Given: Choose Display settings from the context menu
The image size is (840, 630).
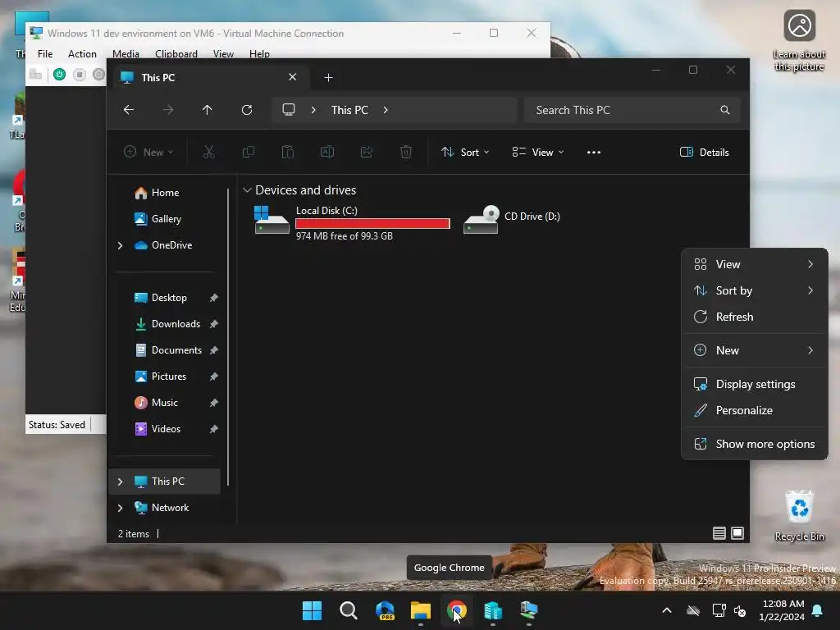Looking at the screenshot, I should tap(755, 384).
